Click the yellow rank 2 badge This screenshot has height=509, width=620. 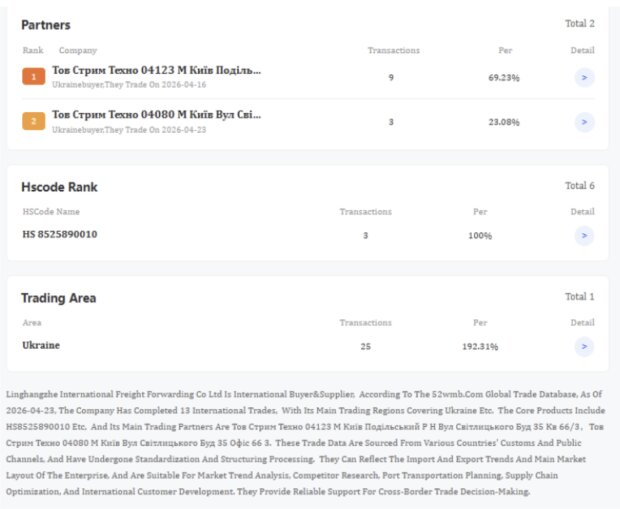(34, 121)
